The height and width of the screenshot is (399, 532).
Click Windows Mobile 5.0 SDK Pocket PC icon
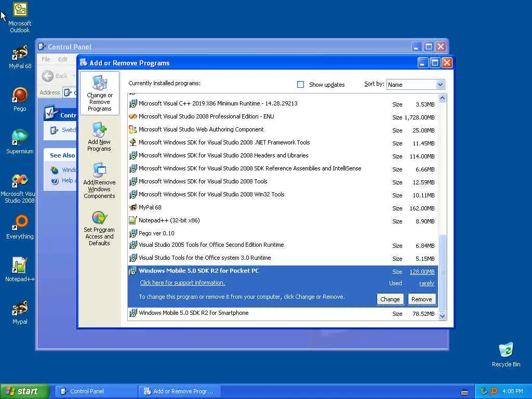tap(133, 271)
